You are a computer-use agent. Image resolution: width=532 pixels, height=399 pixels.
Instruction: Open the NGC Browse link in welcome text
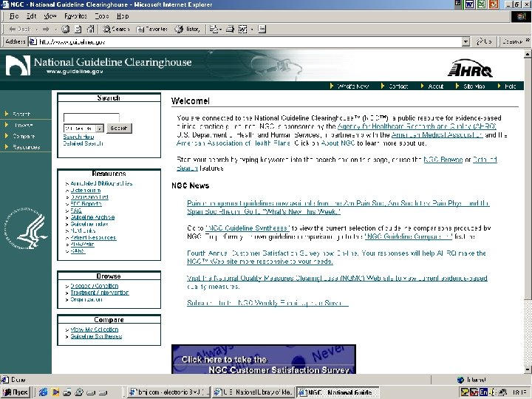[443, 160]
